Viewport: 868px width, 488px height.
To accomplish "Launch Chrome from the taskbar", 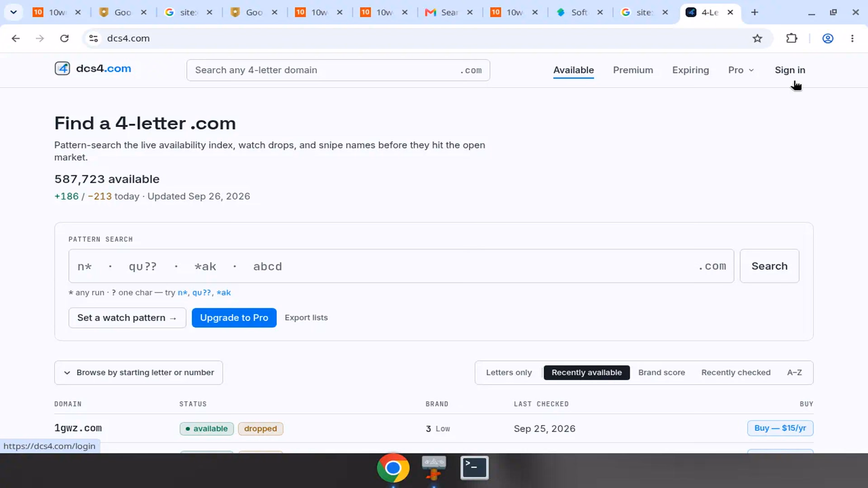I will pos(393,468).
